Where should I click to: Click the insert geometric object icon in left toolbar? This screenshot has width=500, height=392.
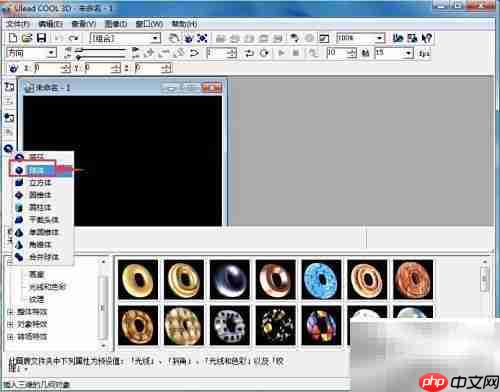coord(8,149)
